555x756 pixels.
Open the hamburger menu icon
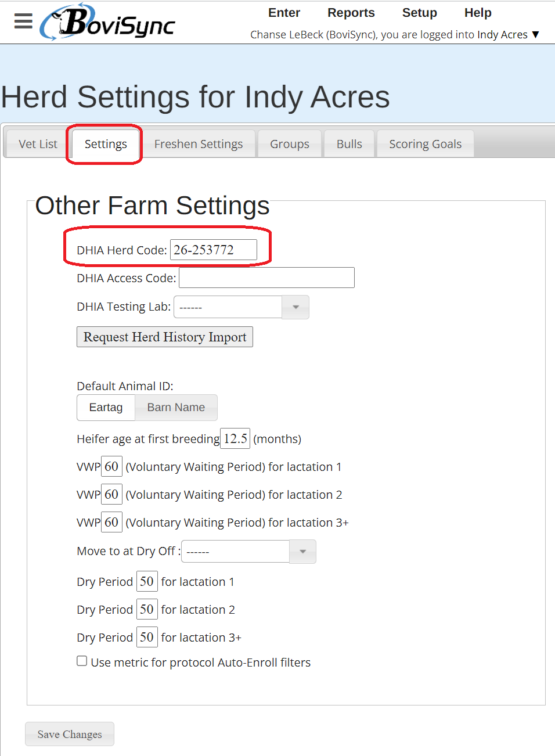coord(23,21)
